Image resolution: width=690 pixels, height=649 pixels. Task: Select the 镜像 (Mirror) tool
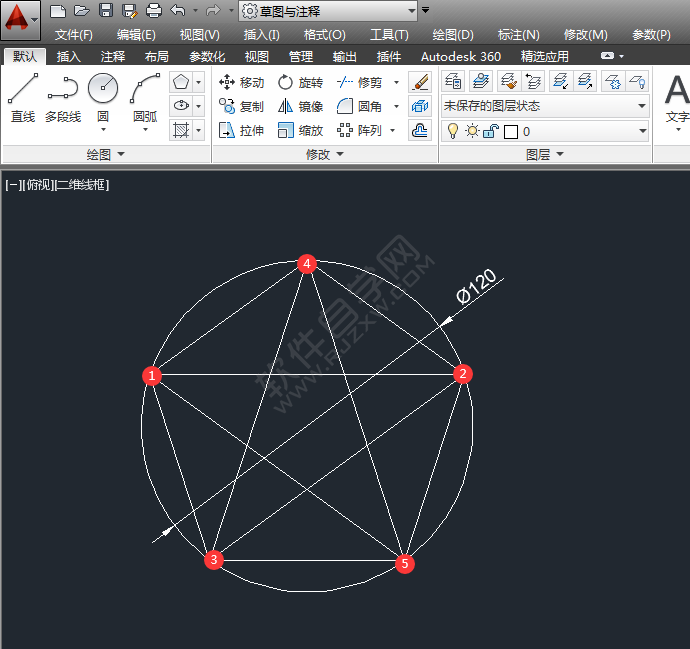click(300, 106)
